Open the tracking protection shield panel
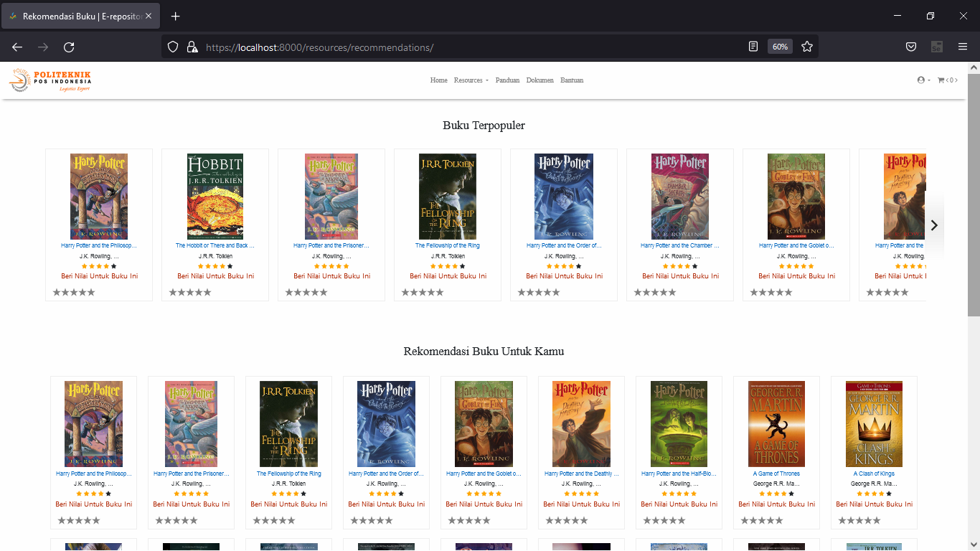 pyautogui.click(x=173, y=47)
